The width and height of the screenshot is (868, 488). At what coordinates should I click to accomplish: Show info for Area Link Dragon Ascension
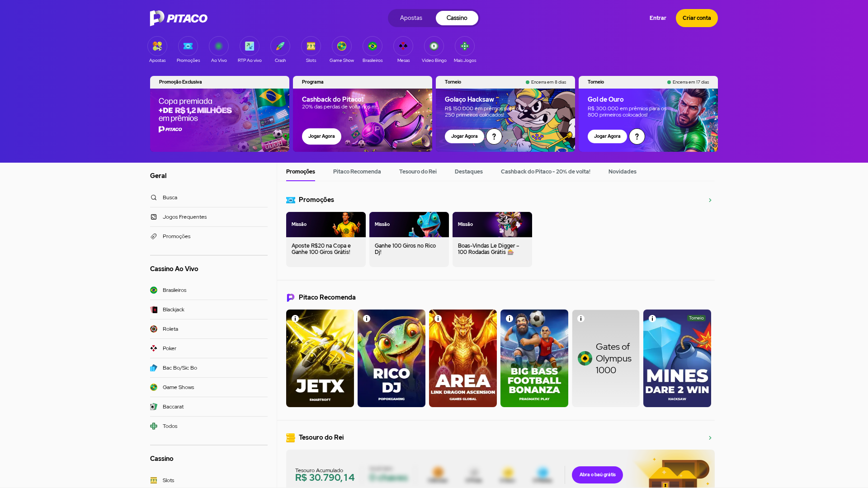click(x=438, y=319)
